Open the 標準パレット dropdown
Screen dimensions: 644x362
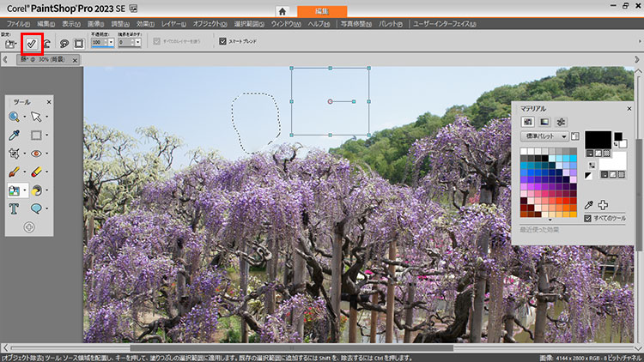tap(545, 136)
